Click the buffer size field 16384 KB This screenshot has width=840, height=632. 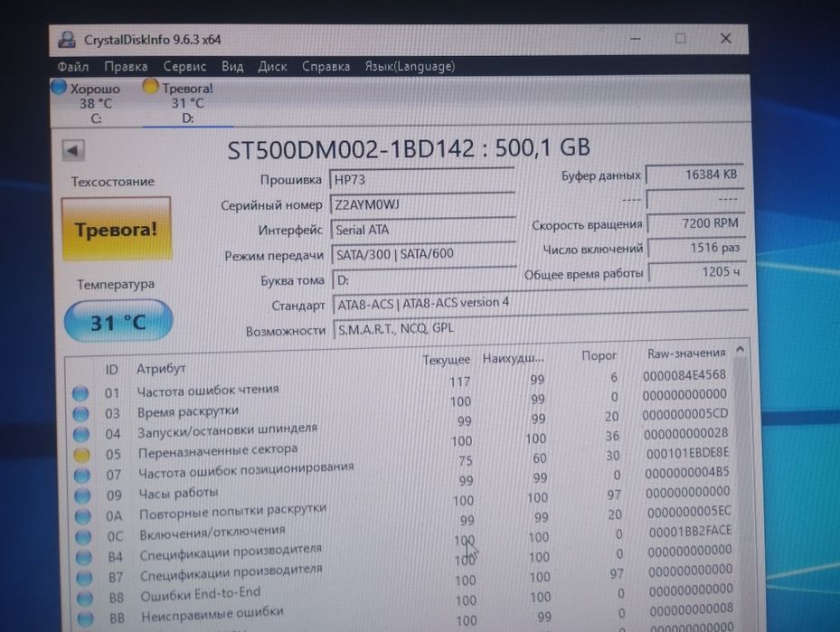click(x=694, y=175)
